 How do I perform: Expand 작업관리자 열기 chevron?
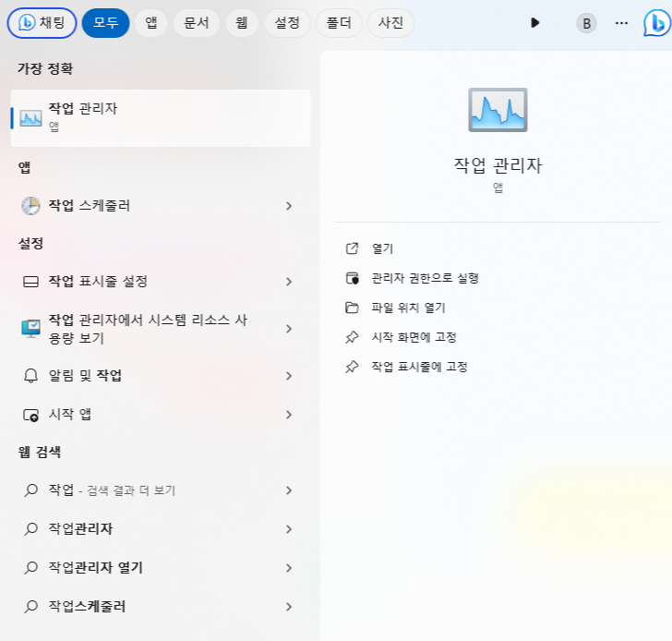pos(289,568)
